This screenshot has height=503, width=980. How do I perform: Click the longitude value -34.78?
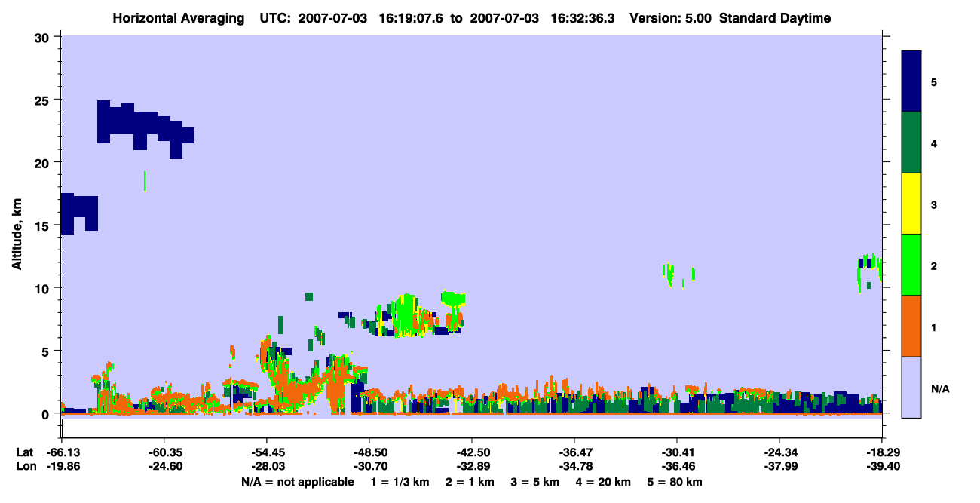tap(574, 466)
